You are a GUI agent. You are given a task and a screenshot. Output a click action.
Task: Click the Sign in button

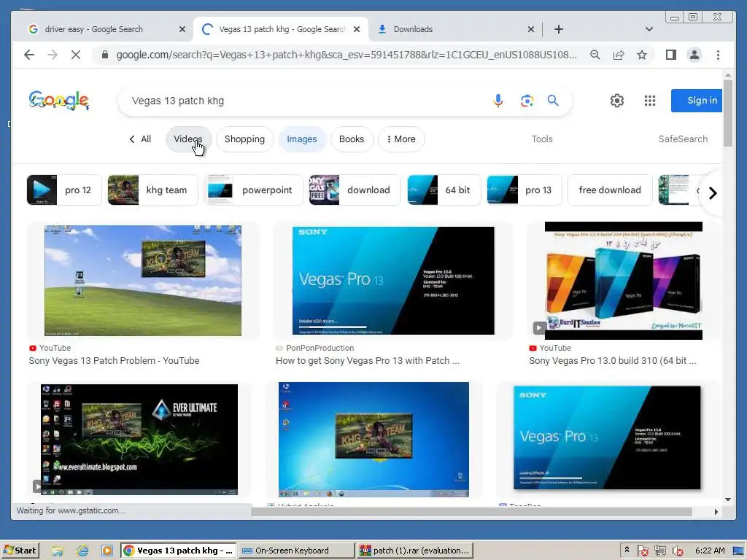click(x=697, y=101)
